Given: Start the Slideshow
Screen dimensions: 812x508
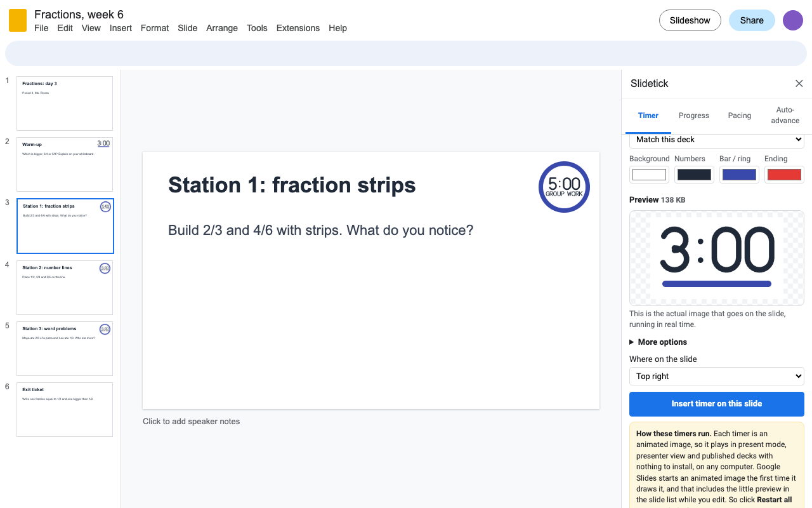Looking at the screenshot, I should coord(690,20).
